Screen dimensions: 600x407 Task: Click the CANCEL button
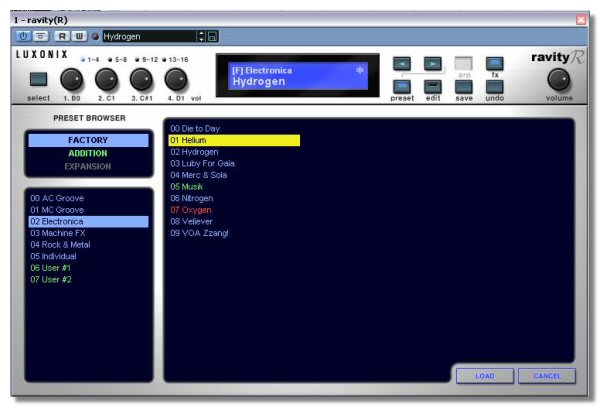pyautogui.click(x=547, y=376)
